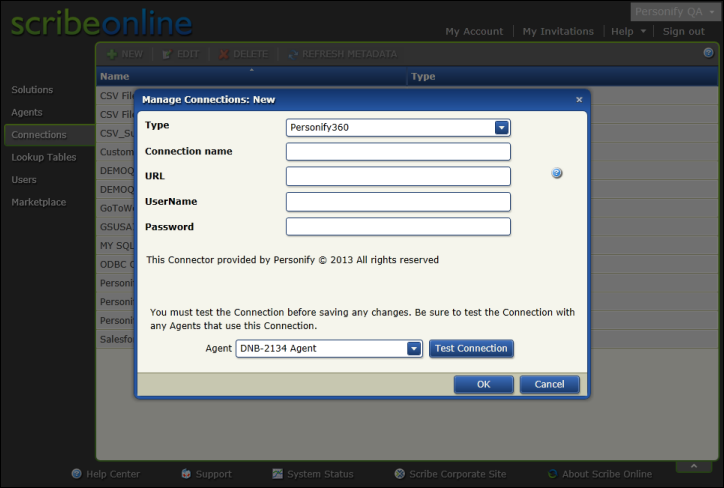Image resolution: width=724 pixels, height=488 pixels.
Task: Open help icon beside URL field
Action: (x=557, y=173)
